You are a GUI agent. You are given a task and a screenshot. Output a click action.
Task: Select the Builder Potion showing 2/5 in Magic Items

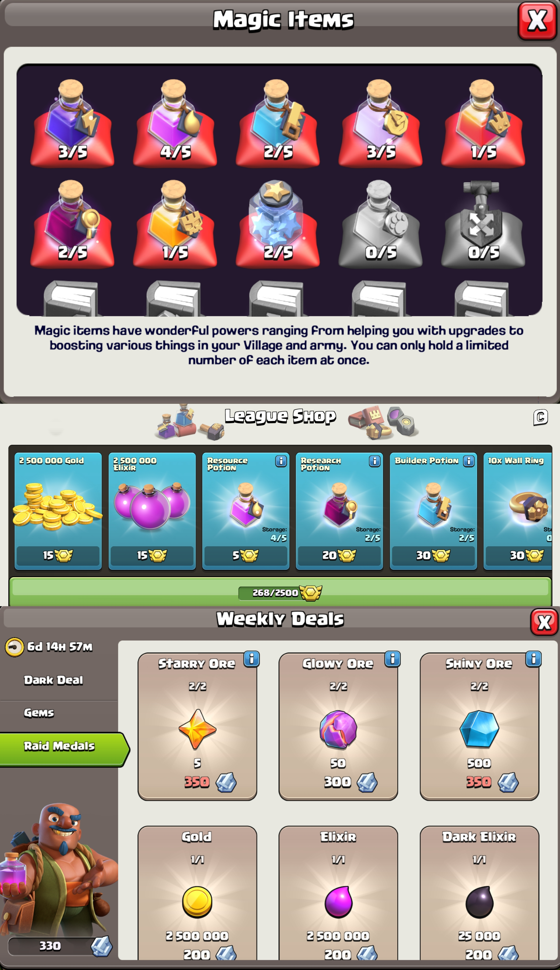(x=278, y=122)
